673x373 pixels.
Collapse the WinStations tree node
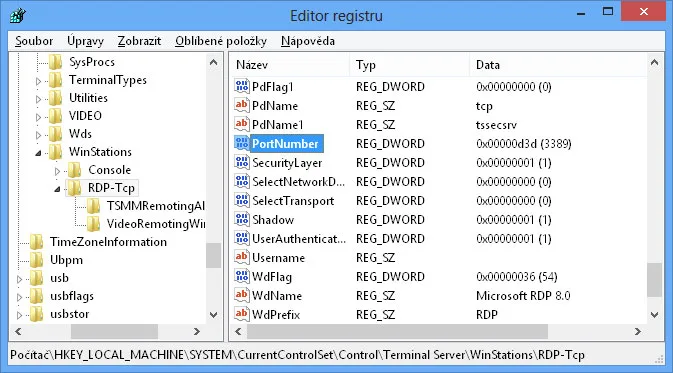pyautogui.click(x=38, y=153)
